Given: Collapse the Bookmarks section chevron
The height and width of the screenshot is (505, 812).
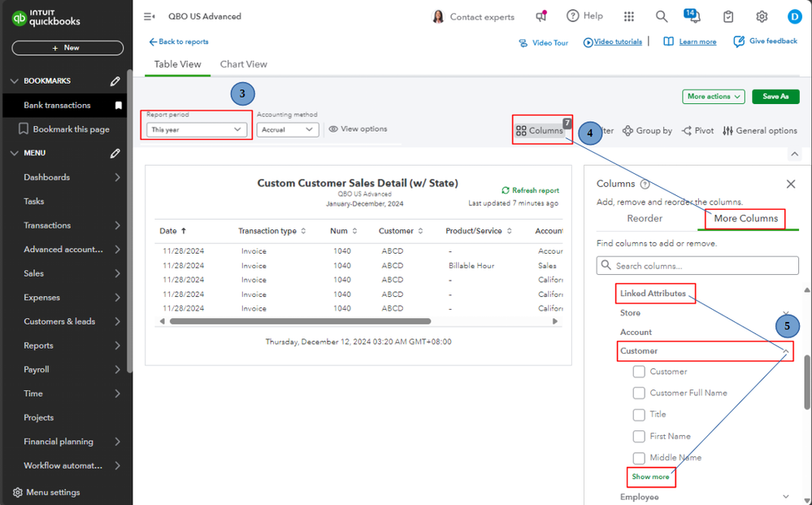Looking at the screenshot, I should coord(15,81).
